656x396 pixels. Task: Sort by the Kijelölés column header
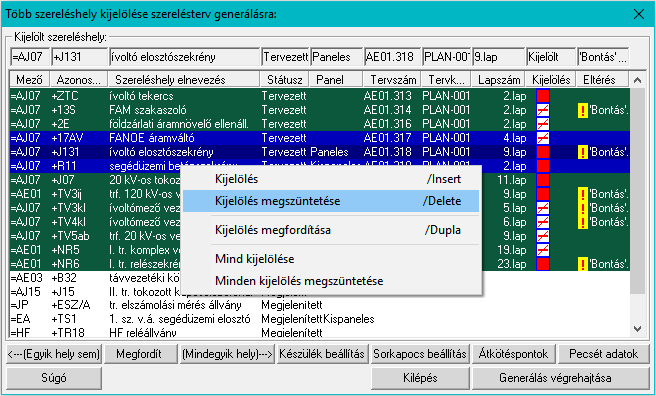click(x=551, y=79)
